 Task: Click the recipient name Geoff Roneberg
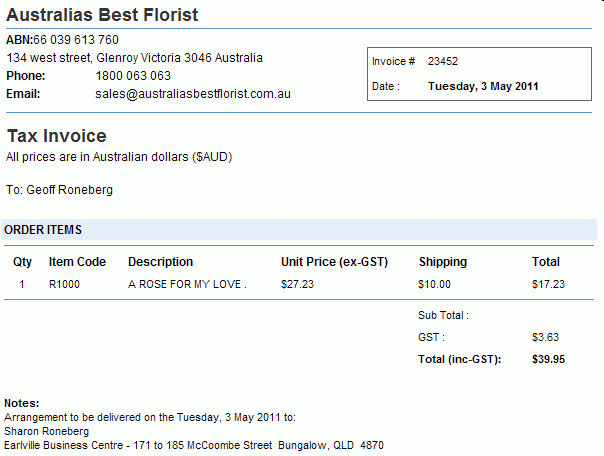click(x=69, y=190)
